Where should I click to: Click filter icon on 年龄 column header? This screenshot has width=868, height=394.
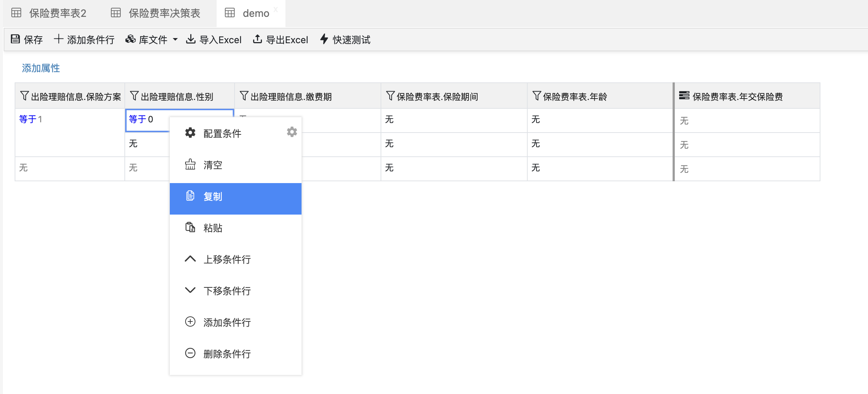point(537,96)
